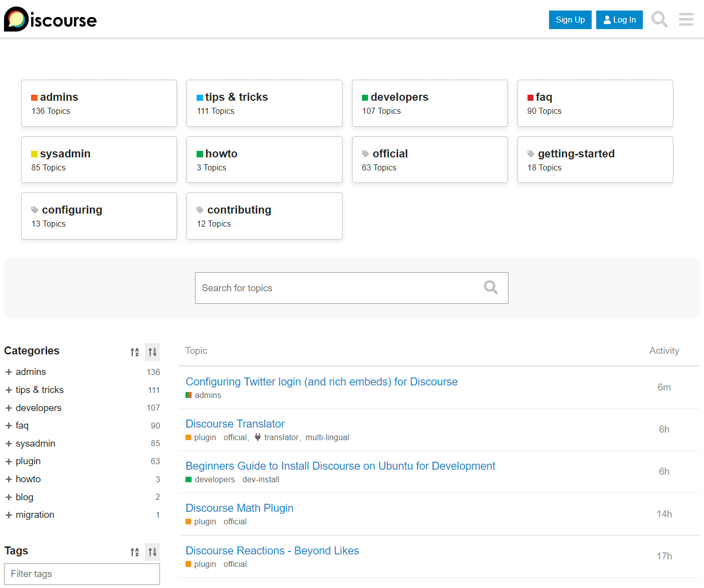The image size is (704, 588).
Task: Click the Filter tags input box
Action: click(x=82, y=573)
